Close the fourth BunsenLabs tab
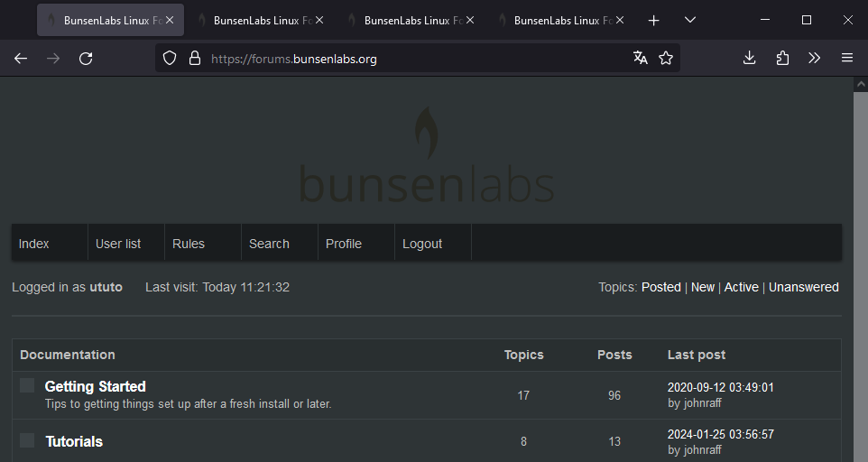The height and width of the screenshot is (462, 868). (620, 20)
